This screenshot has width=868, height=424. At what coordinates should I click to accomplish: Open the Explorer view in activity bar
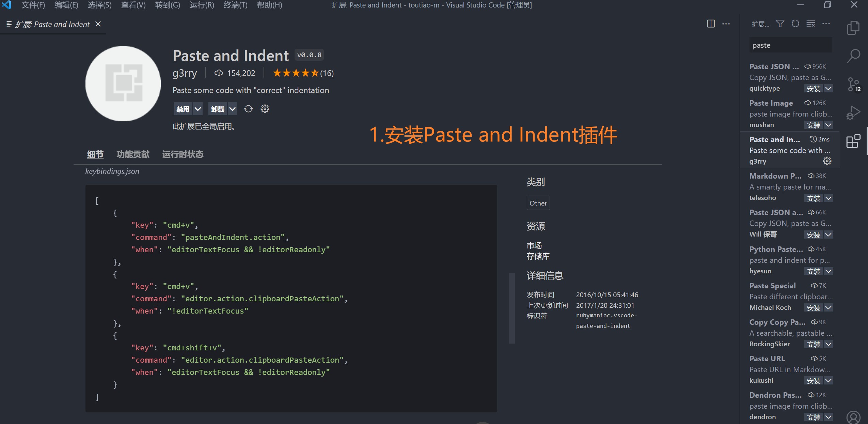(x=853, y=28)
